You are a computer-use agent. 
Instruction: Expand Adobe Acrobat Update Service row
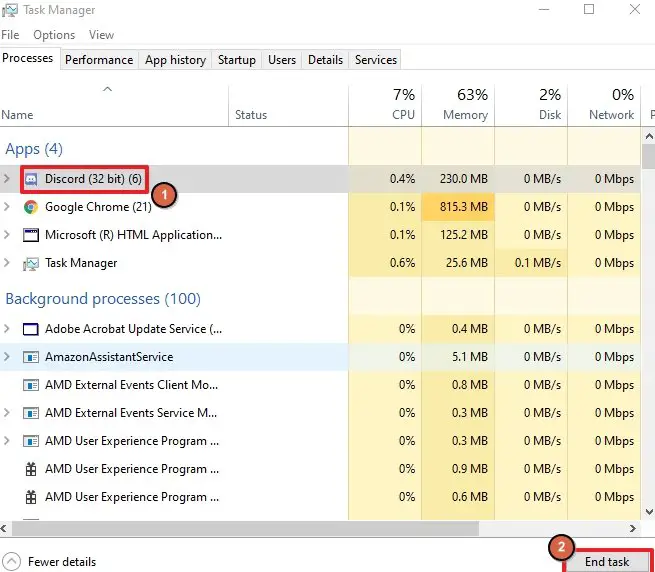(x=7, y=329)
